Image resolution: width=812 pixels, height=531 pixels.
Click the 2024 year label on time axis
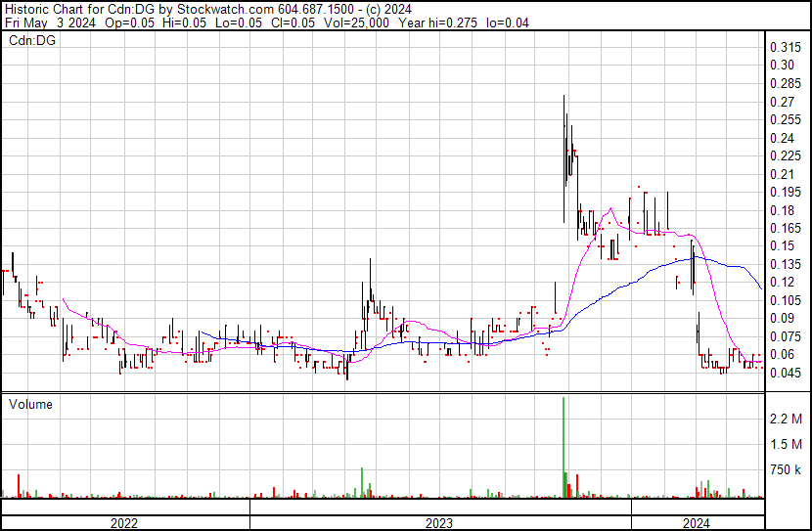pyautogui.click(x=696, y=523)
